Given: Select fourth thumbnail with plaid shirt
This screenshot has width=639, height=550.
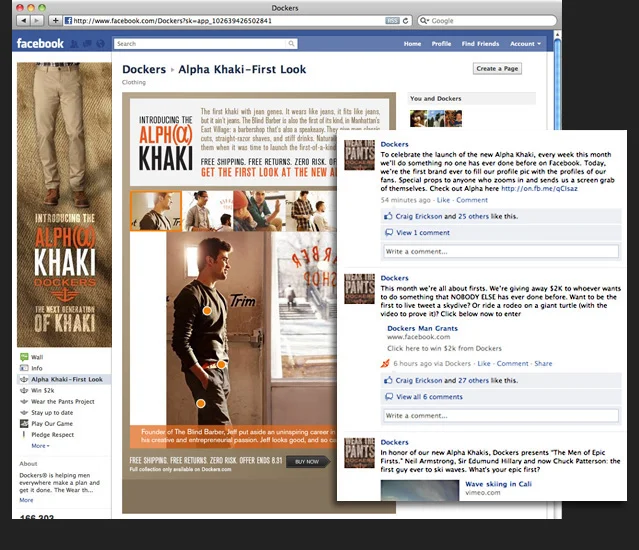Looking at the screenshot, I should [311, 211].
